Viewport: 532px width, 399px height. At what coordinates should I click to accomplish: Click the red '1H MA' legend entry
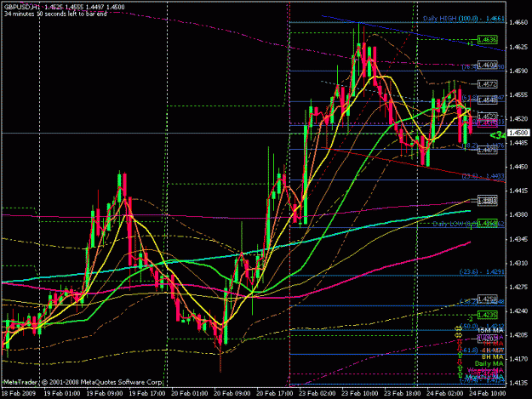point(494,344)
